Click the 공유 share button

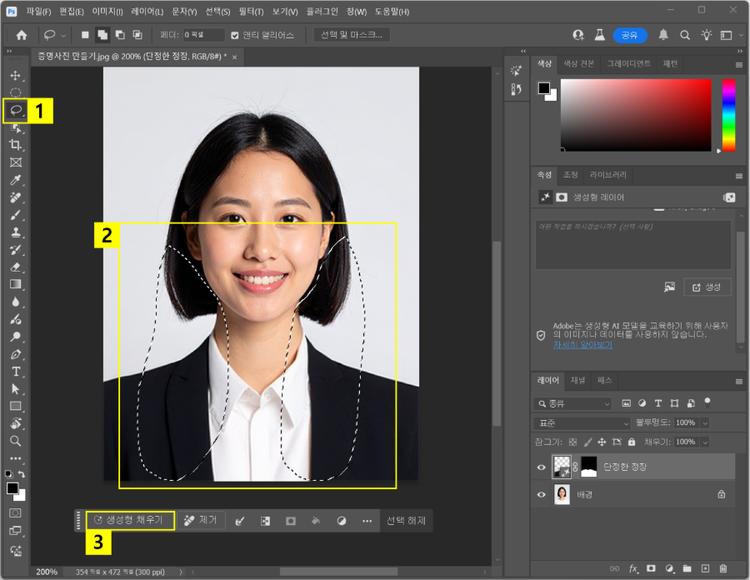[x=629, y=34]
